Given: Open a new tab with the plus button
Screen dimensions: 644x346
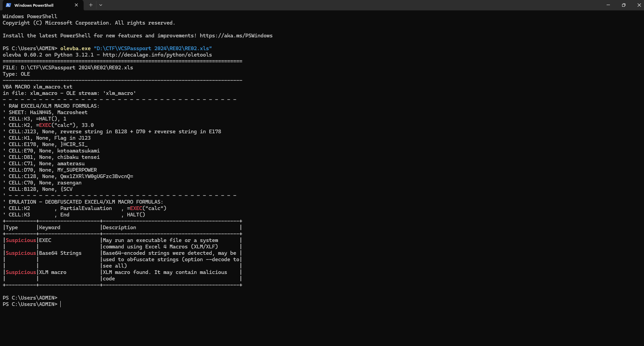Looking at the screenshot, I should 91,5.
